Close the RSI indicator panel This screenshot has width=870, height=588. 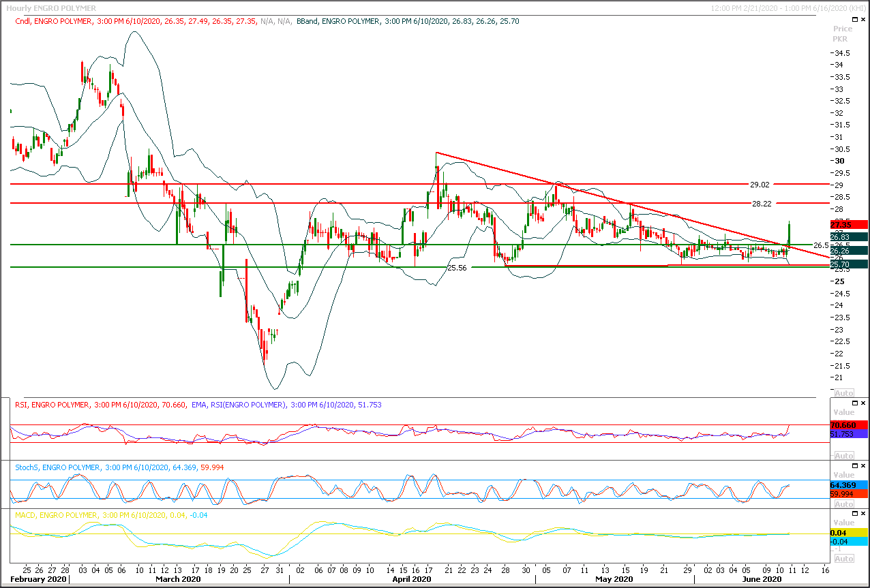[x=862, y=403]
